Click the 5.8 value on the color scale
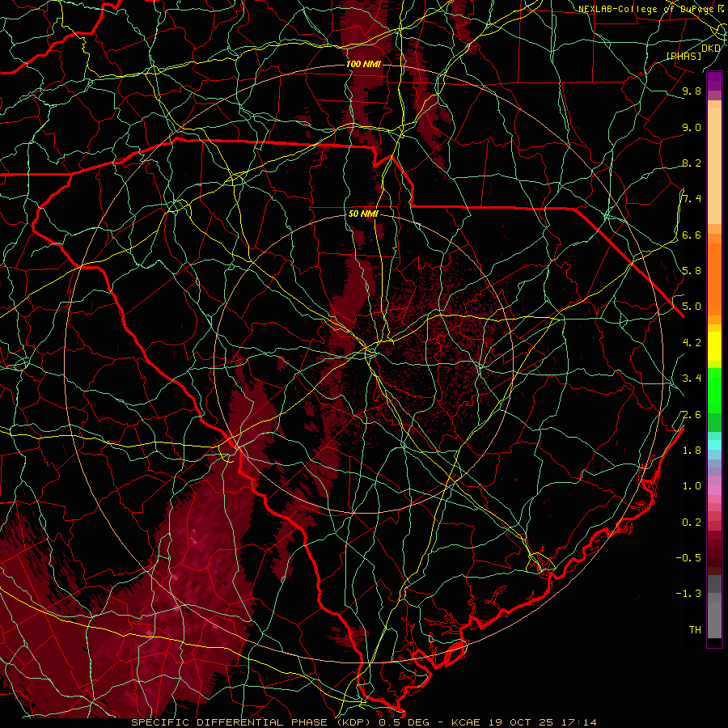 tap(692, 271)
